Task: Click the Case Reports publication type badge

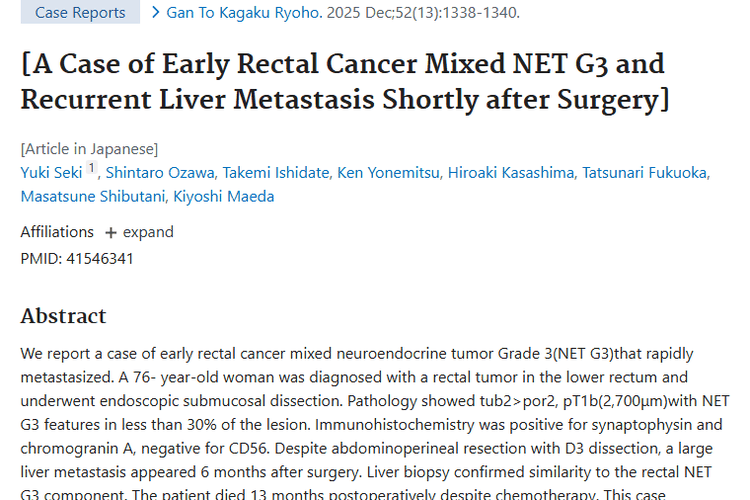Action: pyautogui.click(x=80, y=13)
